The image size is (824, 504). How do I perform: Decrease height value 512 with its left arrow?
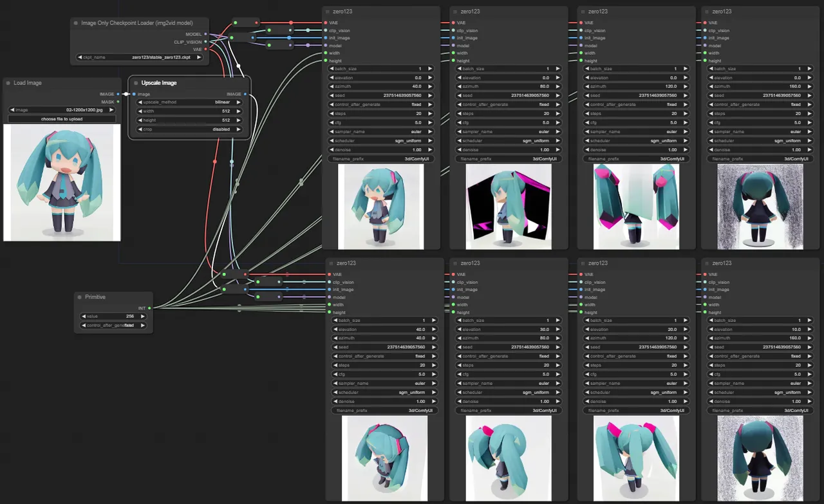pos(141,120)
